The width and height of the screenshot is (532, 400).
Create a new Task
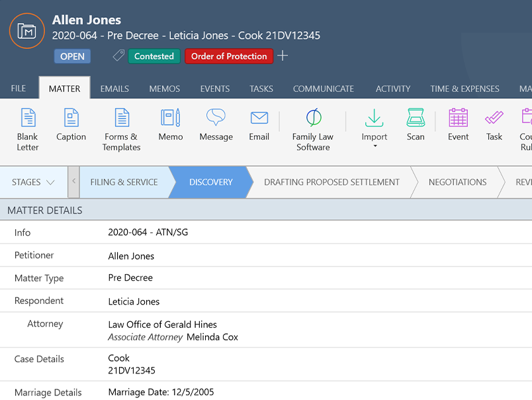tap(494, 125)
